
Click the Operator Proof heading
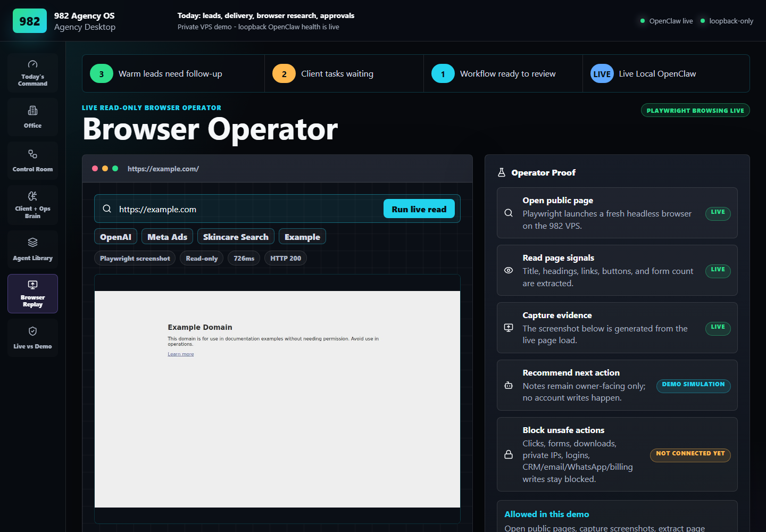[544, 172]
